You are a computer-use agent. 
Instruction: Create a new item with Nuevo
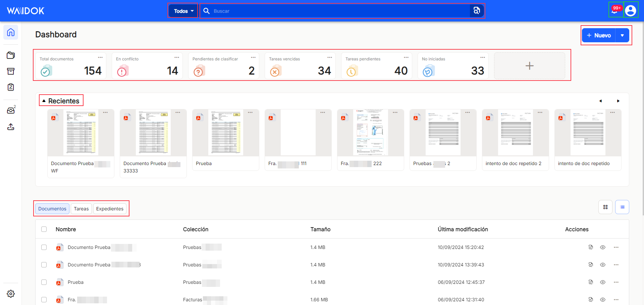point(599,35)
